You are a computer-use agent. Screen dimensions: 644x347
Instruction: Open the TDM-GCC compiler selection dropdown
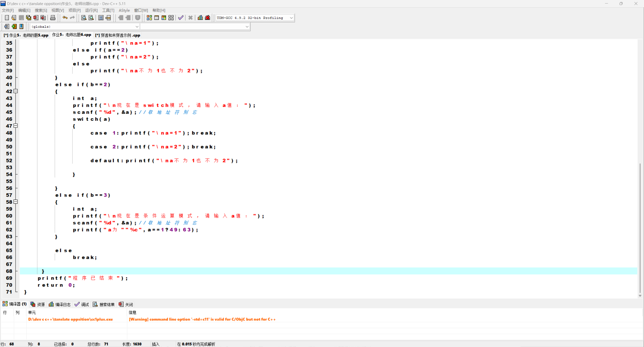[291, 18]
